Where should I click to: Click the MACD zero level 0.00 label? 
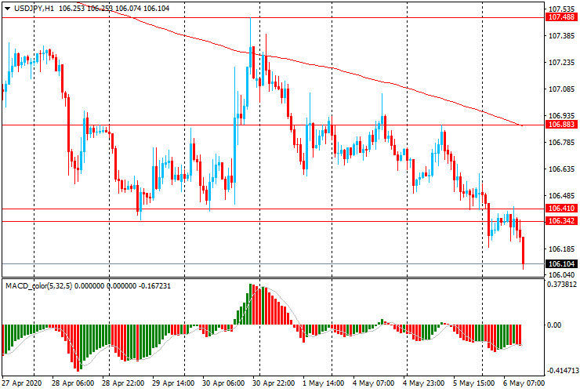click(x=554, y=325)
